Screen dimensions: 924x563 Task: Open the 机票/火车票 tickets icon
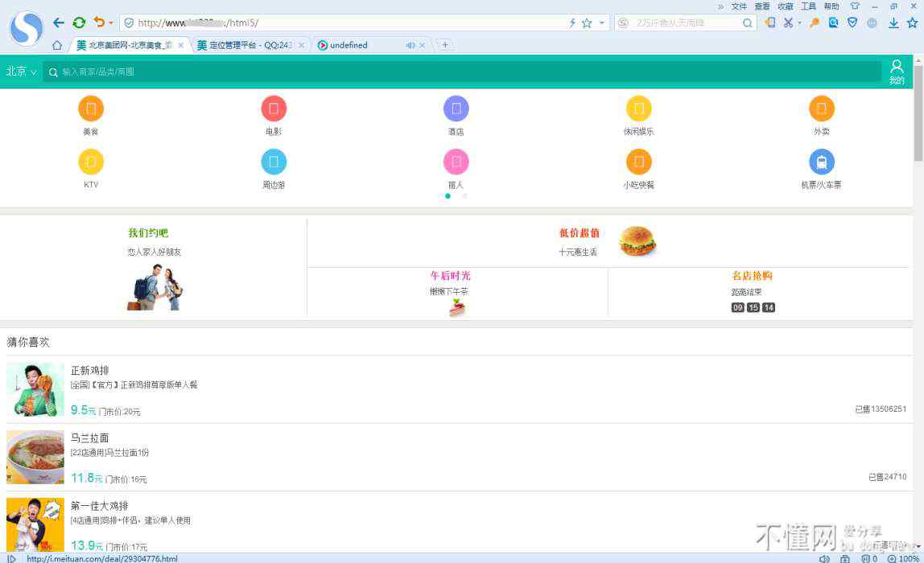point(821,162)
